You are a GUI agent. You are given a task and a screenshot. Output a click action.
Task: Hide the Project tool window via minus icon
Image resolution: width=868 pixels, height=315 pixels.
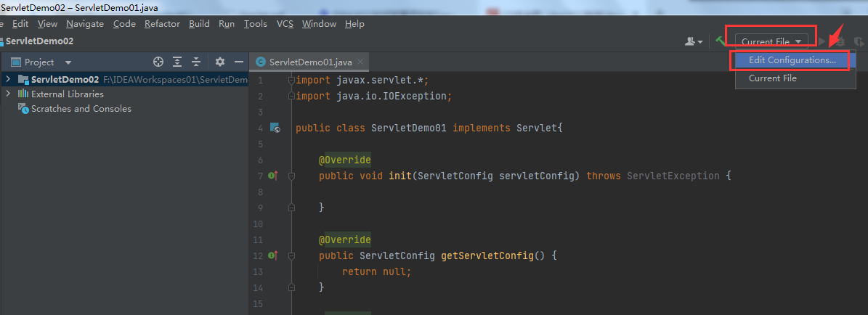click(x=238, y=62)
